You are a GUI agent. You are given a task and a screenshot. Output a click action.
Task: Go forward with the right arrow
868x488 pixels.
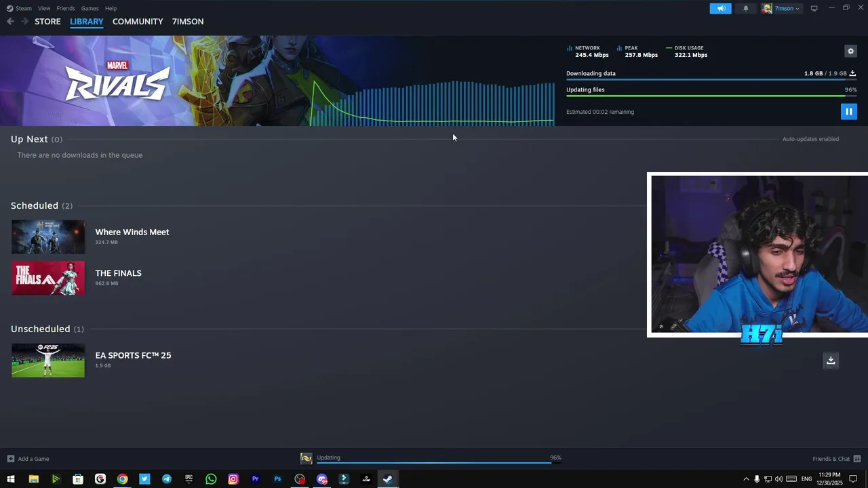tap(24, 22)
